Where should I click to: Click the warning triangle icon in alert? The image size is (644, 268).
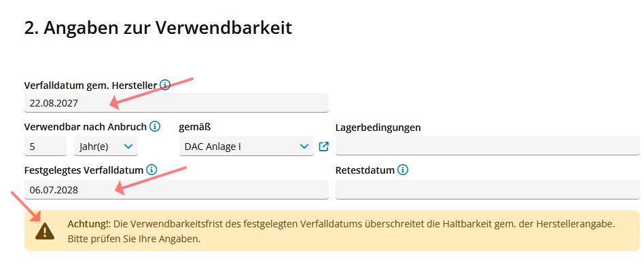click(44, 231)
